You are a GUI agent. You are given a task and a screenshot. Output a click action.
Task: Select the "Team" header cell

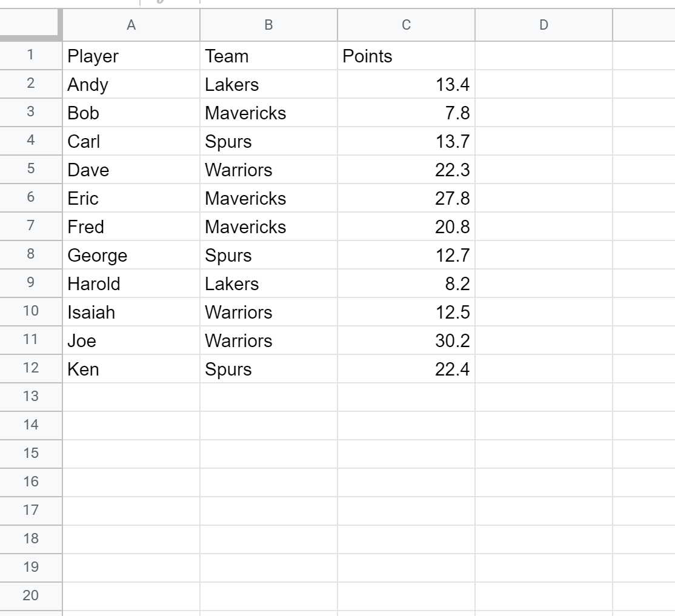coord(268,56)
